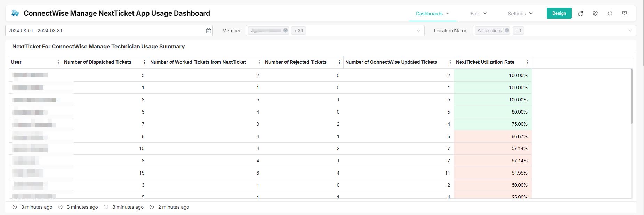Screen dimensions: 644x215
Task: Expand the Location Name dropdown
Action: click(x=630, y=31)
